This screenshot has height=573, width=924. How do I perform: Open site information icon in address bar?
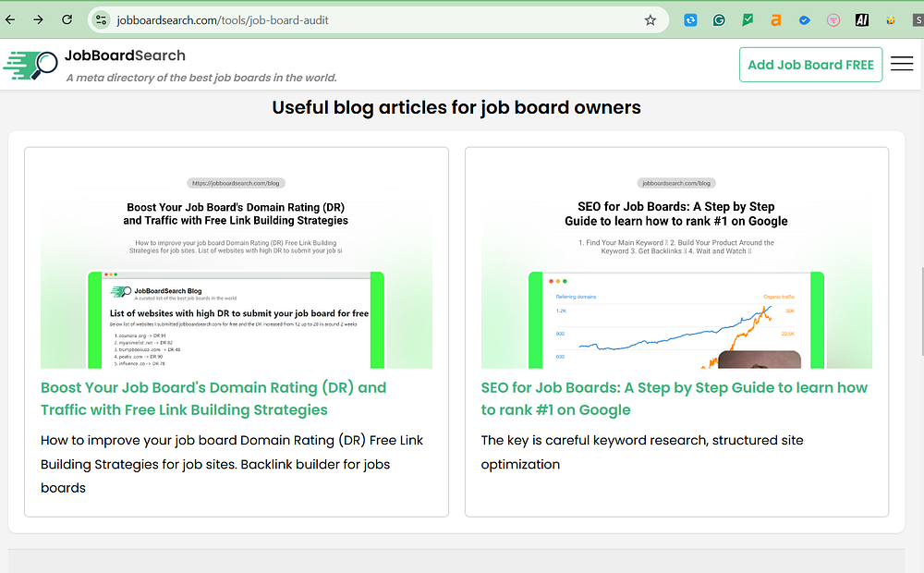(x=102, y=20)
